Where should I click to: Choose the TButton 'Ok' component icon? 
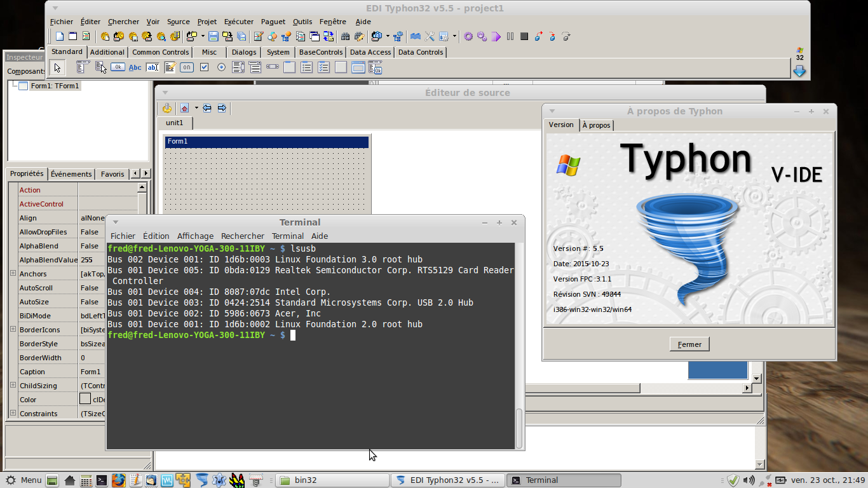[118, 67]
